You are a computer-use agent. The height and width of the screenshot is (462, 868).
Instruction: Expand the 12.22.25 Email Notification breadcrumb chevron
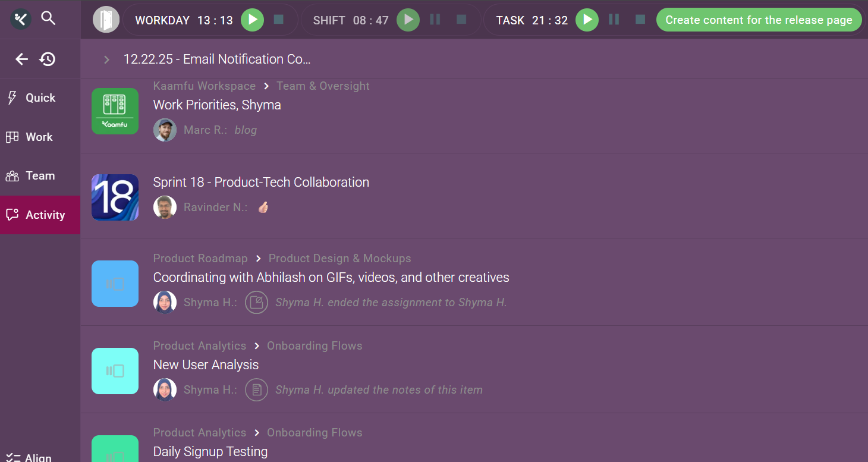click(107, 59)
